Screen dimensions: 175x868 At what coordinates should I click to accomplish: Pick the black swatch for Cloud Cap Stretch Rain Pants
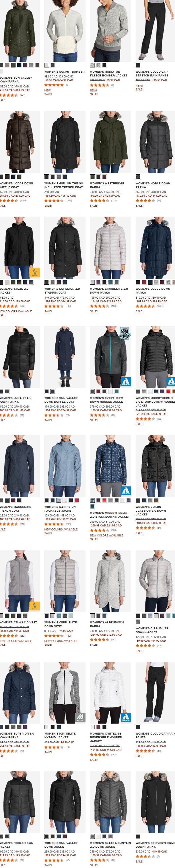[138, 65]
